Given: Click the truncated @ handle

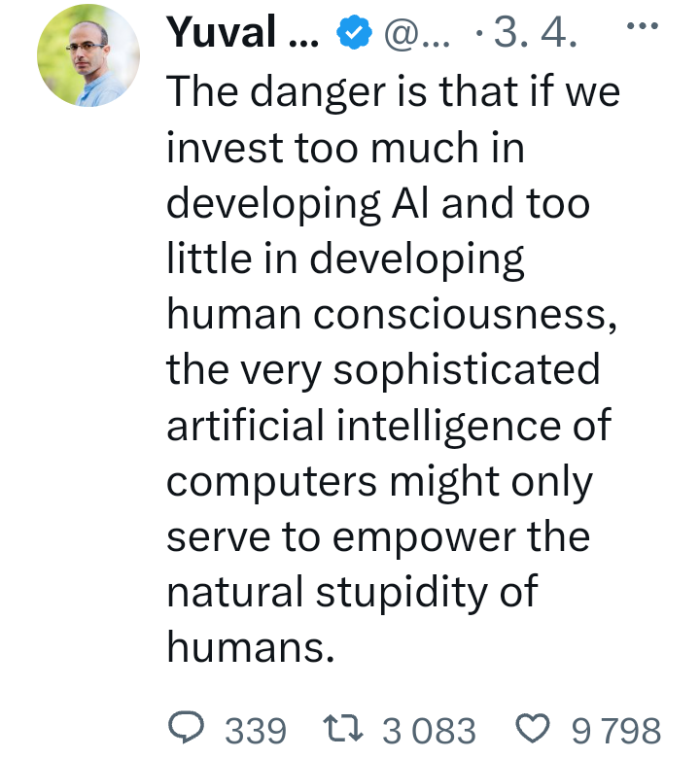Looking at the screenshot, I should click(x=415, y=35).
